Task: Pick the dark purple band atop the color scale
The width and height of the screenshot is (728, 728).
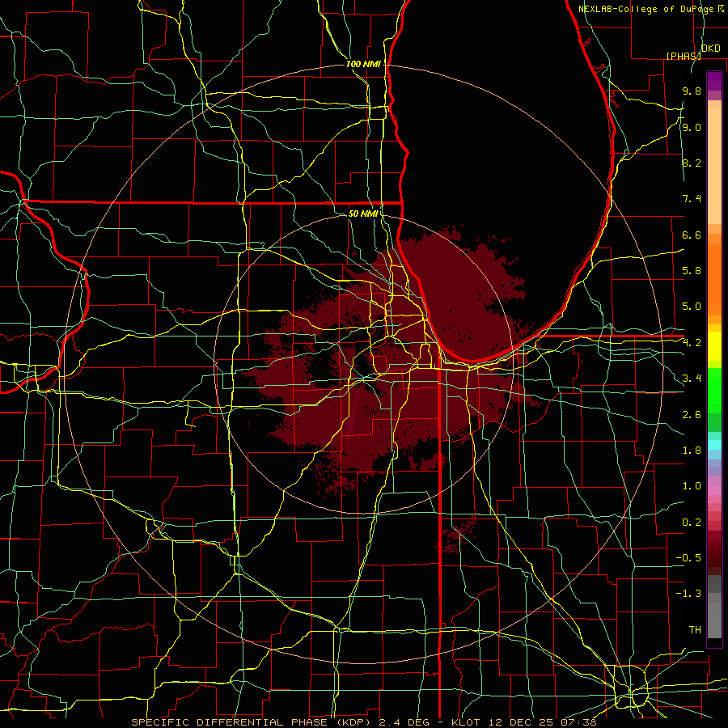Action: click(x=714, y=78)
